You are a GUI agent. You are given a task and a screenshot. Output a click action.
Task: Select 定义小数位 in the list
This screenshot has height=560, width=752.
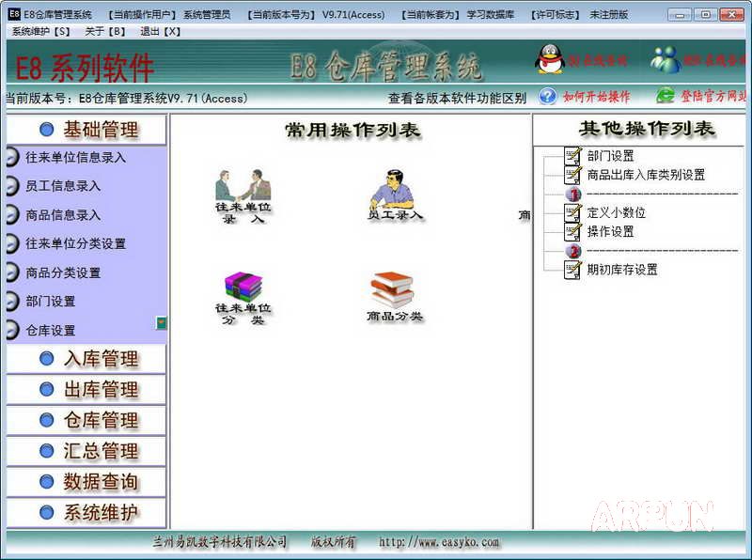[617, 213]
